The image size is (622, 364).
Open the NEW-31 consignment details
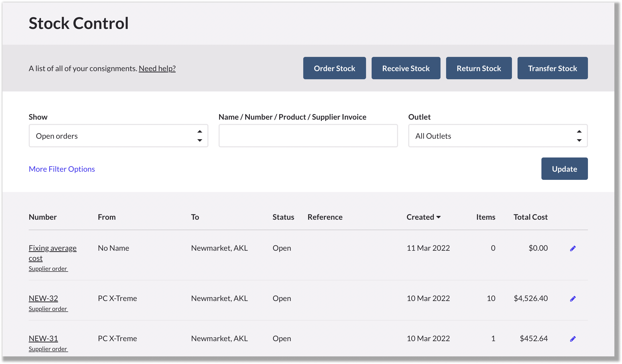(x=43, y=338)
